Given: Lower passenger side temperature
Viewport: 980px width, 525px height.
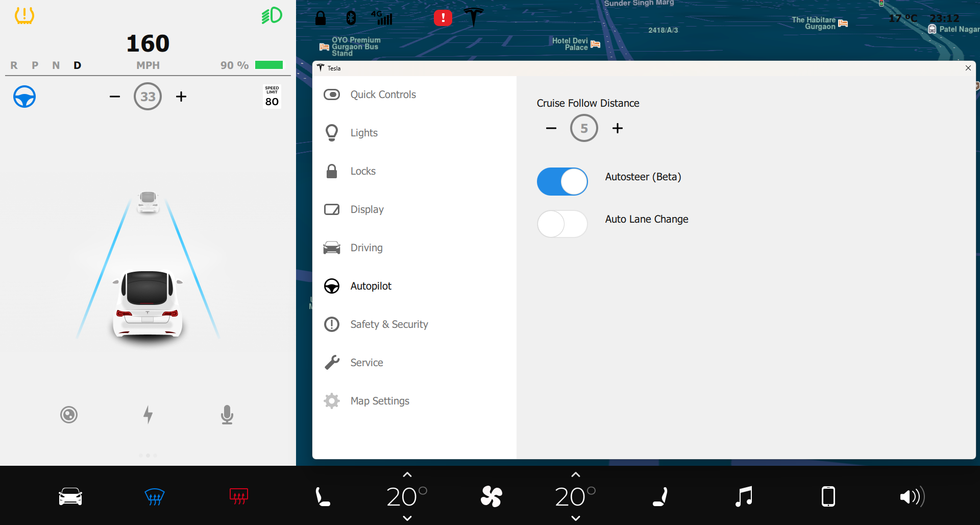Looking at the screenshot, I should pyautogui.click(x=576, y=518).
